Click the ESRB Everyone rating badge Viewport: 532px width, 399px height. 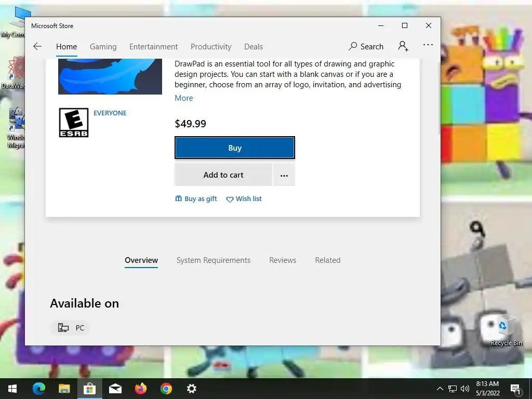[74, 123]
